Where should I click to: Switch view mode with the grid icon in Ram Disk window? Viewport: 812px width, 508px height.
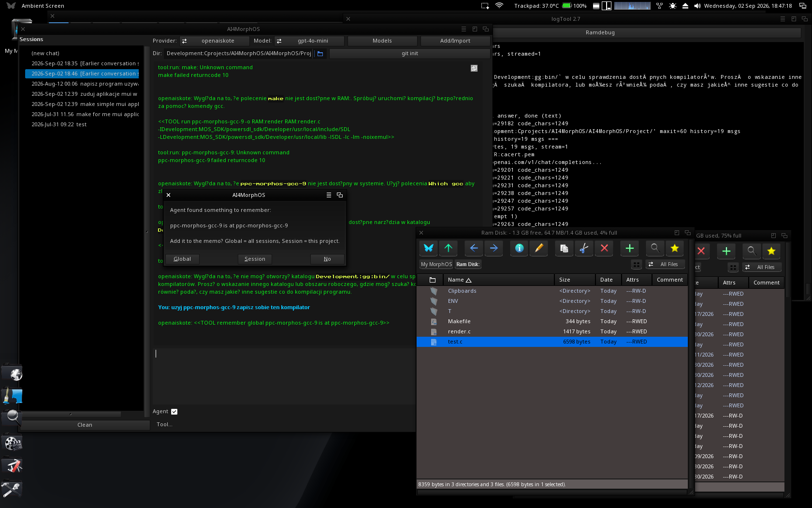(637, 265)
